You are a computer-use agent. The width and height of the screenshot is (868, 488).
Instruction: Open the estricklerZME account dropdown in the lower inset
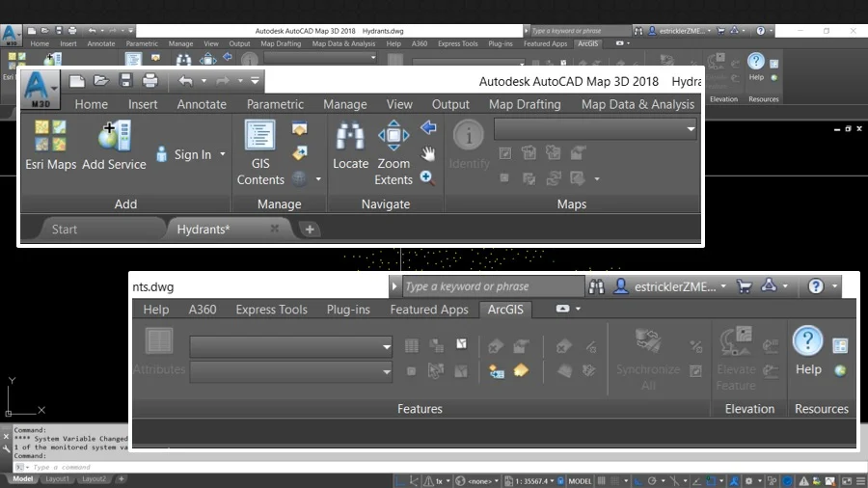(x=723, y=286)
